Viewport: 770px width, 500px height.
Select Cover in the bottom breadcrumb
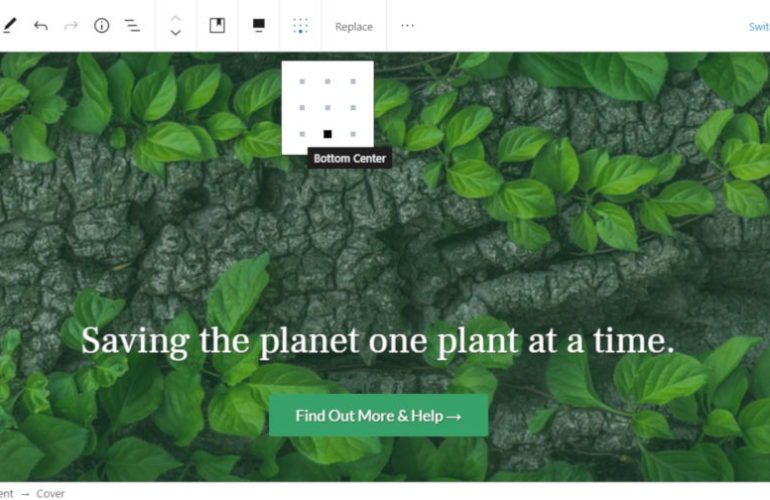click(x=51, y=493)
